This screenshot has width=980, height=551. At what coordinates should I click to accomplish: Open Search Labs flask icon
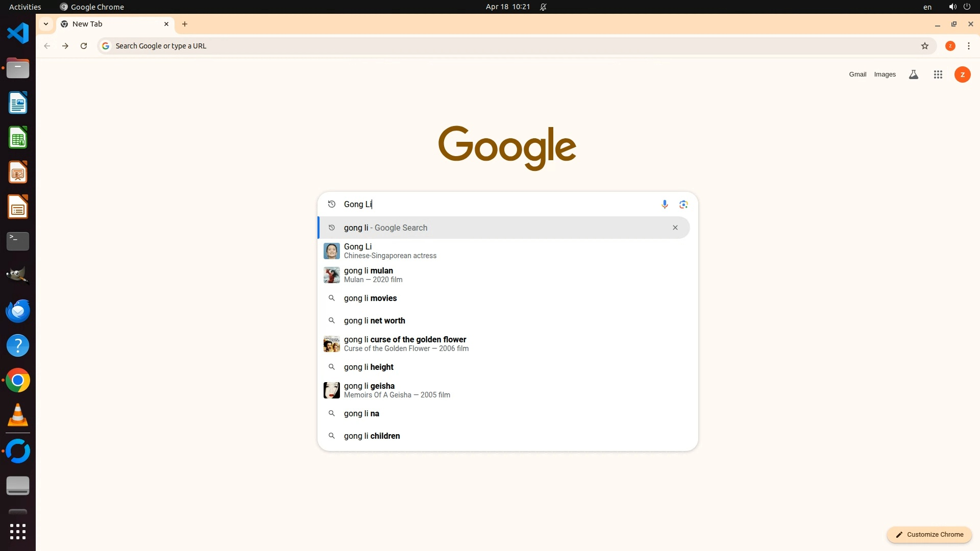(x=914, y=74)
